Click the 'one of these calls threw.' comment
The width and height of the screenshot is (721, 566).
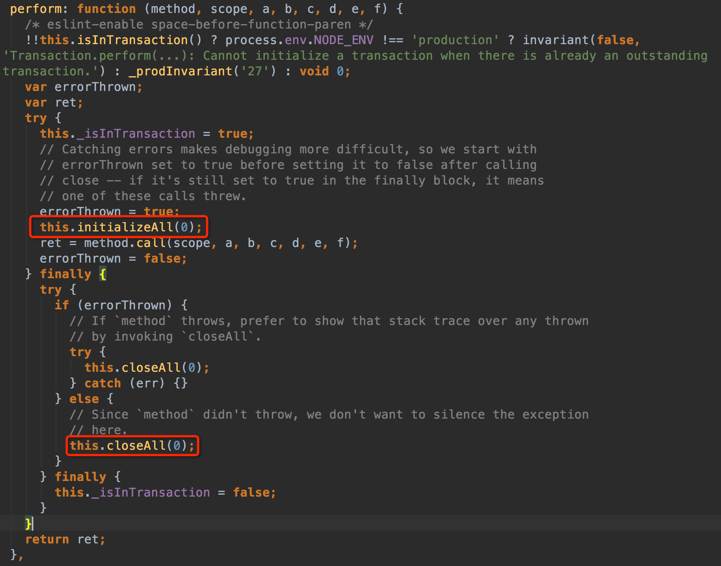(x=143, y=196)
